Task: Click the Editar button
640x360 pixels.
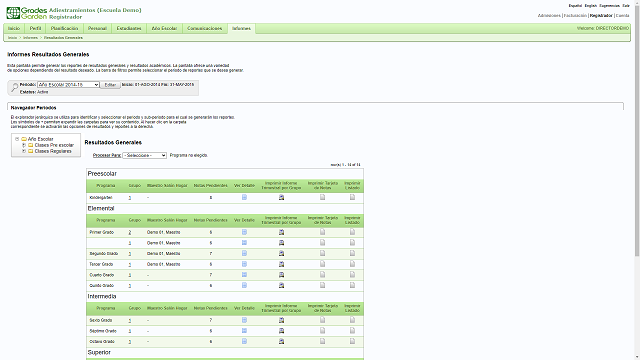Action: point(110,85)
